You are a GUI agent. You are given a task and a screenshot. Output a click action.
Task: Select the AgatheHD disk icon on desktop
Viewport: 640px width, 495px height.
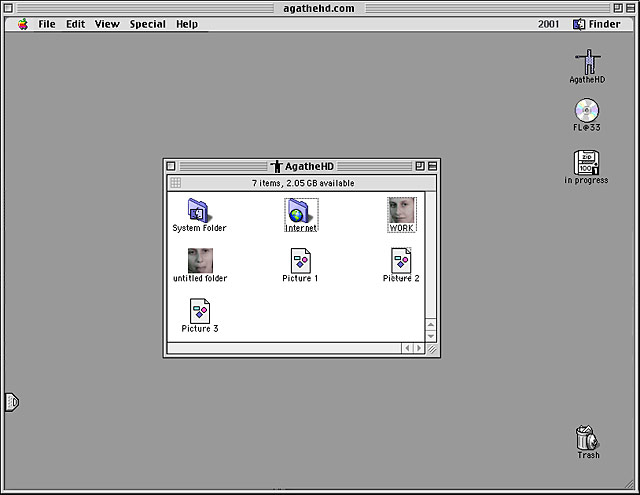588,62
